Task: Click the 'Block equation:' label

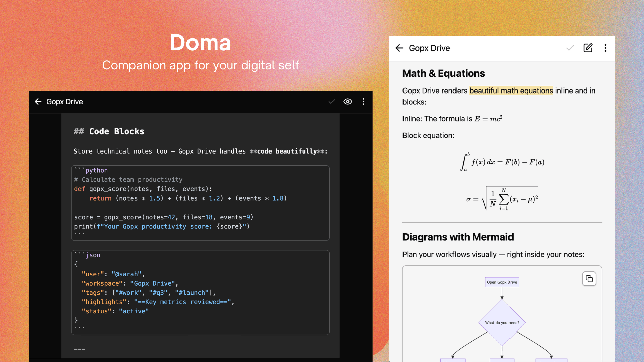Action: pos(428,135)
